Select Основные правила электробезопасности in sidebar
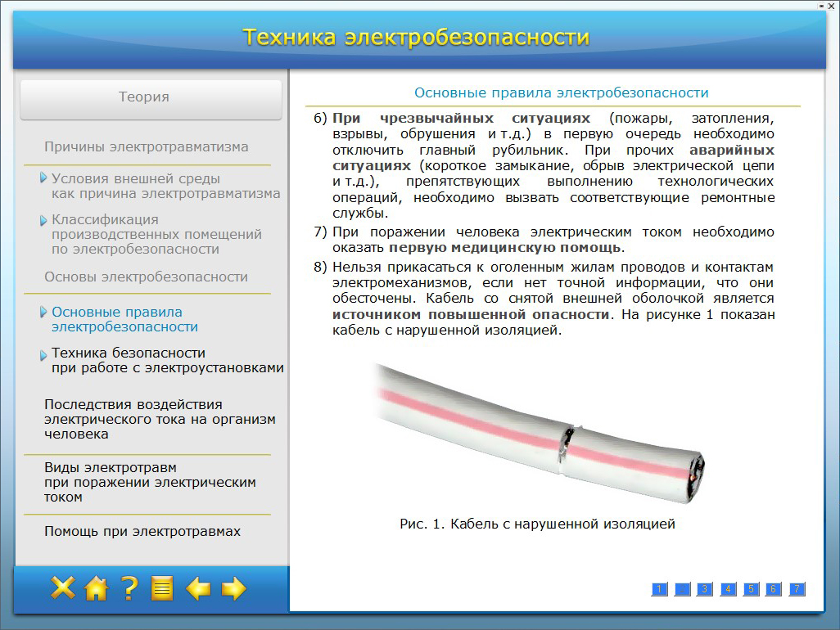Image resolution: width=840 pixels, height=630 pixels. click(x=124, y=319)
